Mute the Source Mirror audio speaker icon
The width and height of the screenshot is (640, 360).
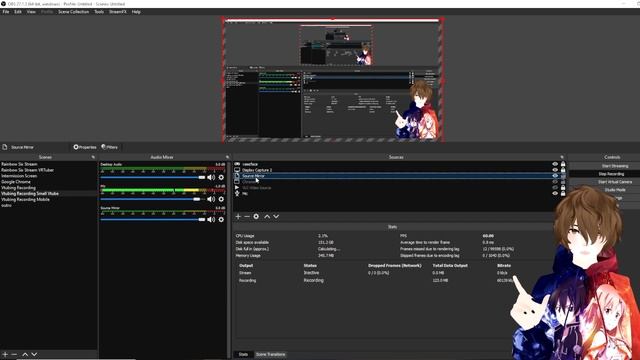point(211,220)
